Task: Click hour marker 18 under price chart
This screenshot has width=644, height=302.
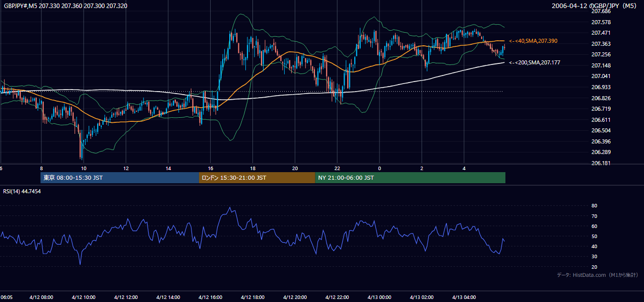Action: click(253, 169)
